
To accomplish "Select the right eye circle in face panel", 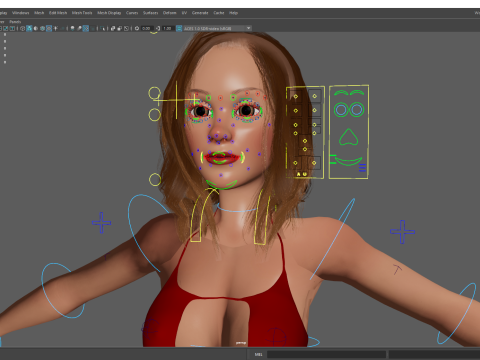I will [x=356, y=110].
